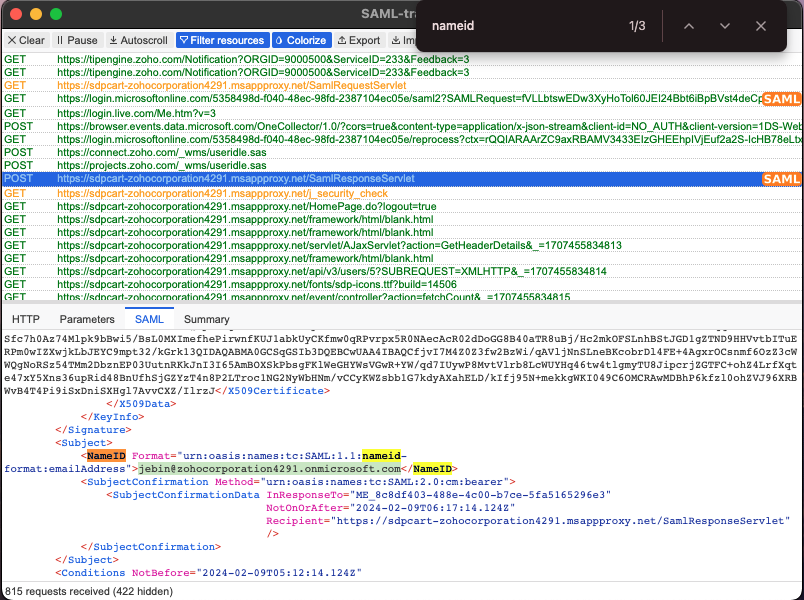804x600 pixels.
Task: Click the Export button
Action: (x=359, y=40)
